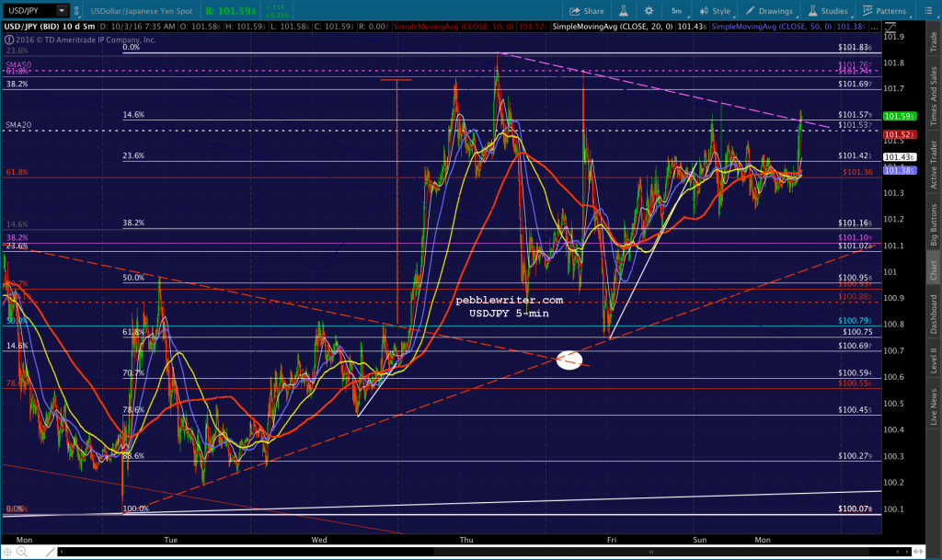Viewport: 942px width, 560px height.
Task: Click the SMA50 line label
Action: pyautogui.click(x=18, y=64)
